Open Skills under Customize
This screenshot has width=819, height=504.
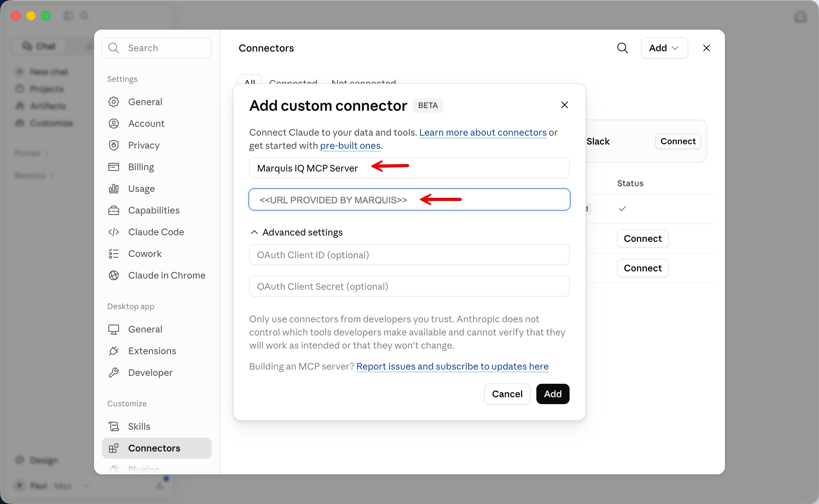[x=157, y=427]
